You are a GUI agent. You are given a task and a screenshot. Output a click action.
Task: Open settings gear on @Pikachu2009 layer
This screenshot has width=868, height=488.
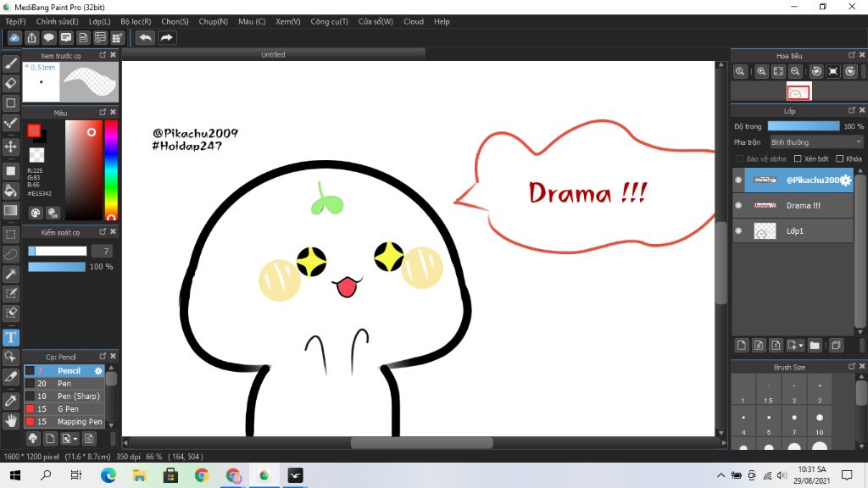845,180
